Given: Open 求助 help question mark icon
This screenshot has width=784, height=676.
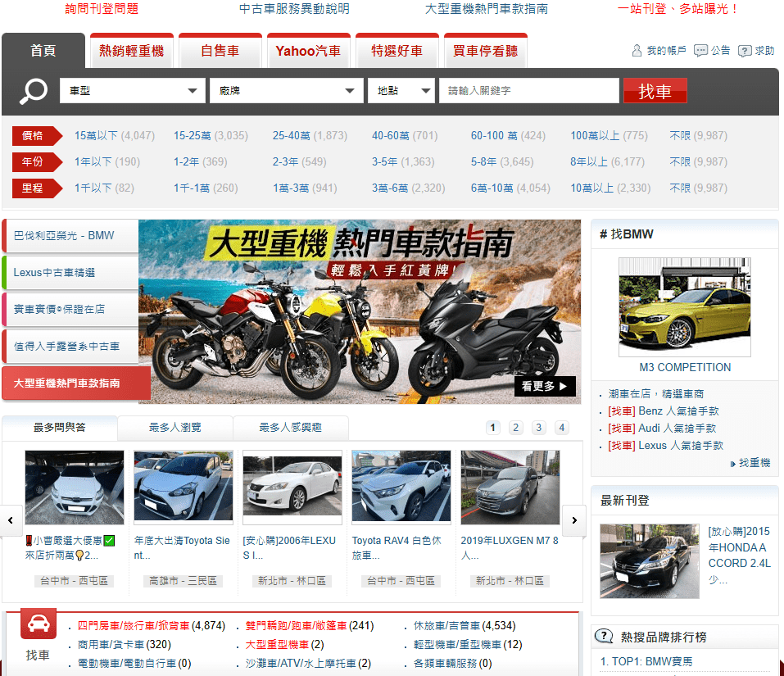Looking at the screenshot, I should (744, 50).
